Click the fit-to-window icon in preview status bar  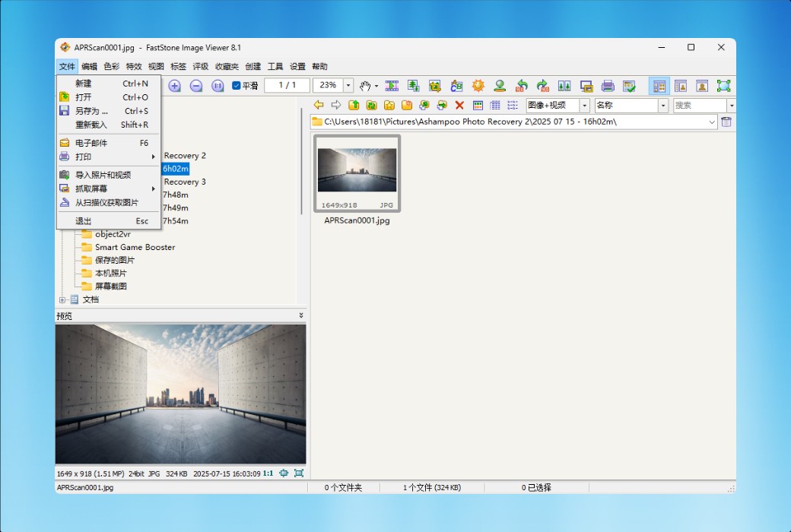click(284, 473)
